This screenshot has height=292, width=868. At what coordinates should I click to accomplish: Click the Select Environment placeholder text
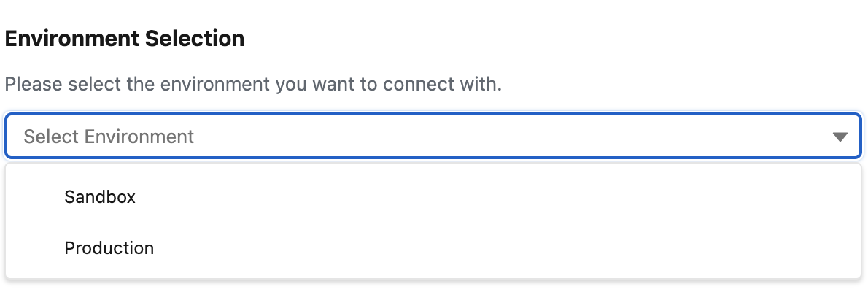109,137
